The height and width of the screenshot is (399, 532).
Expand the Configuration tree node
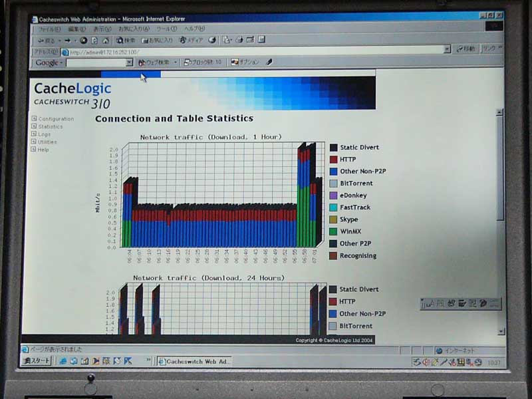coord(34,118)
